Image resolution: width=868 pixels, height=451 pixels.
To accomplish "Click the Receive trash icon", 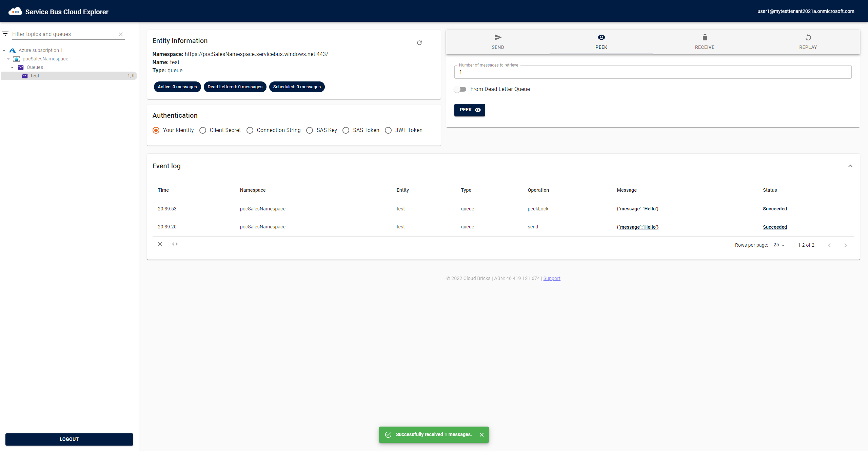I will pos(705,37).
